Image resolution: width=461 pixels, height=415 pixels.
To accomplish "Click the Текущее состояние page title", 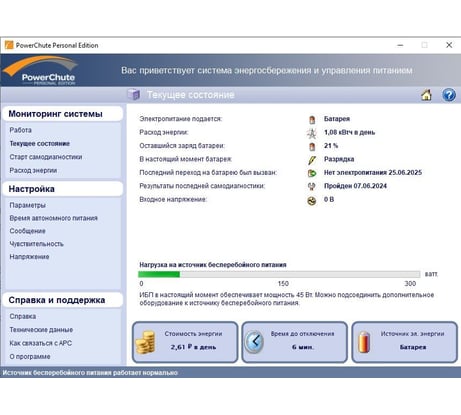I will (191, 95).
